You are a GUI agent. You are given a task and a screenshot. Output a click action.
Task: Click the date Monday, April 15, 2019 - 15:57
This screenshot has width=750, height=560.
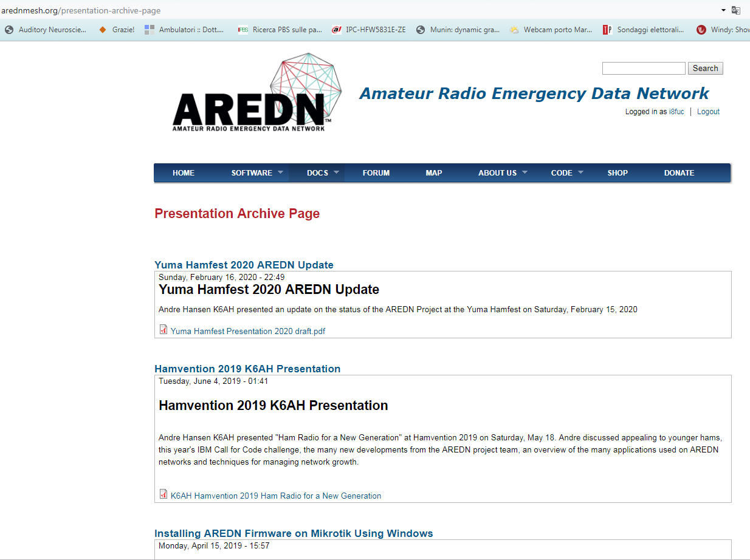pos(215,545)
